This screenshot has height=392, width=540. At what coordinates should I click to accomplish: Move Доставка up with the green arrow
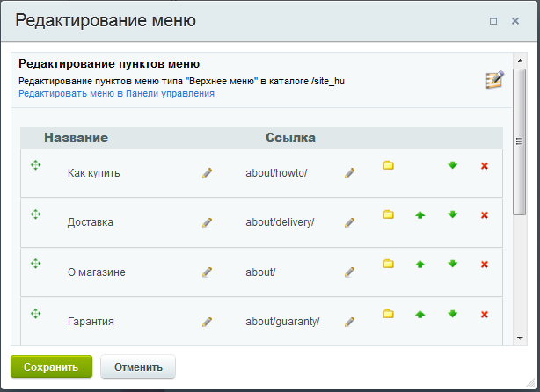coord(420,215)
